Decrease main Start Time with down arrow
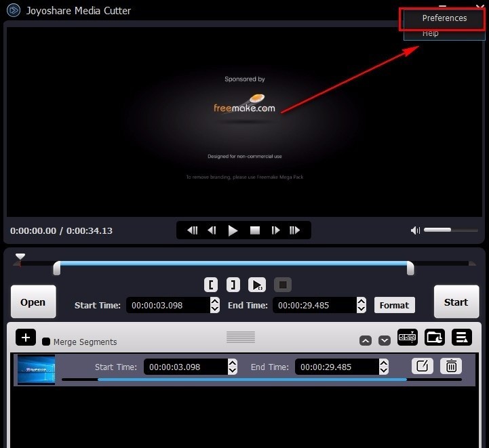The image size is (489, 448). (215, 309)
